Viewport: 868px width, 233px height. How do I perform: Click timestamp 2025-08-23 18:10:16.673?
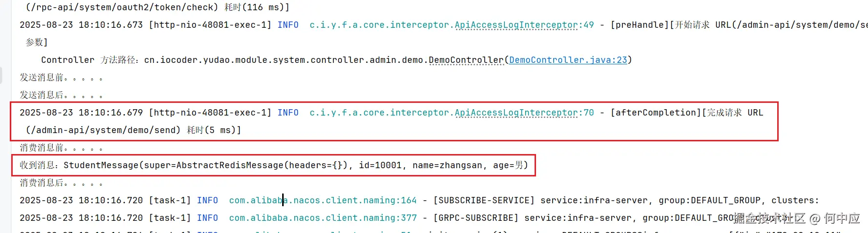[81, 25]
